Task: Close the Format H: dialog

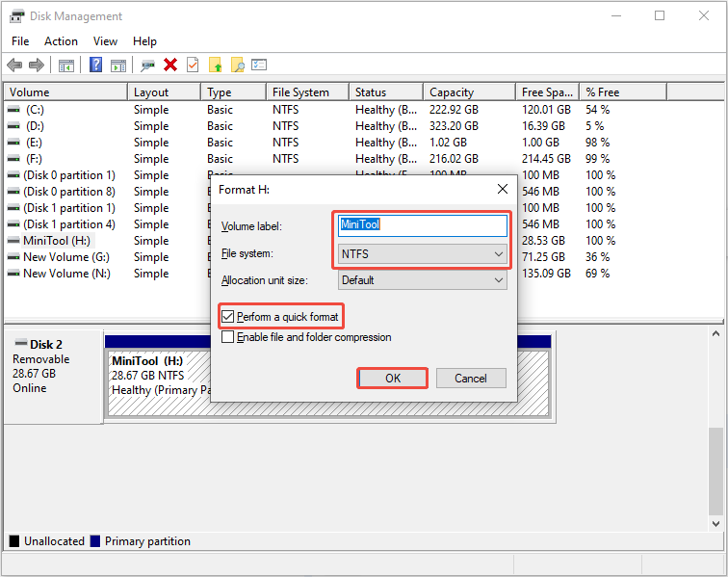Action: coord(503,189)
